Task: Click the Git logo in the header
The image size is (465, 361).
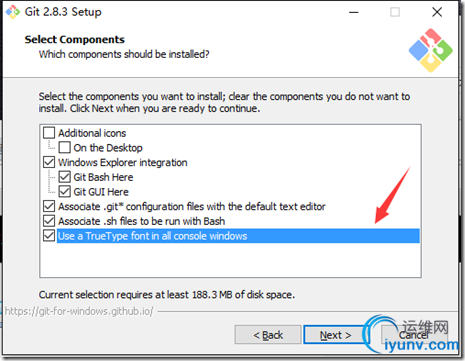Action: (431, 50)
